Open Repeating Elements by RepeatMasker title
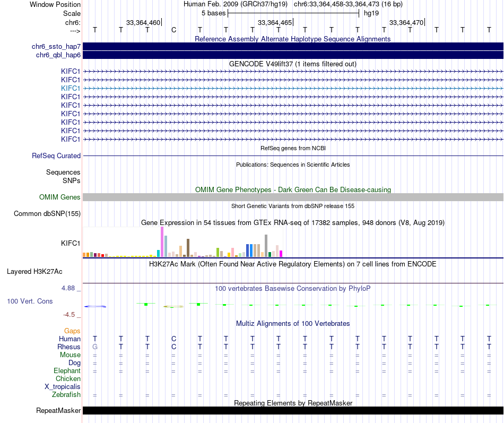Image resolution: width=504 pixels, height=423 pixels. coord(293,403)
